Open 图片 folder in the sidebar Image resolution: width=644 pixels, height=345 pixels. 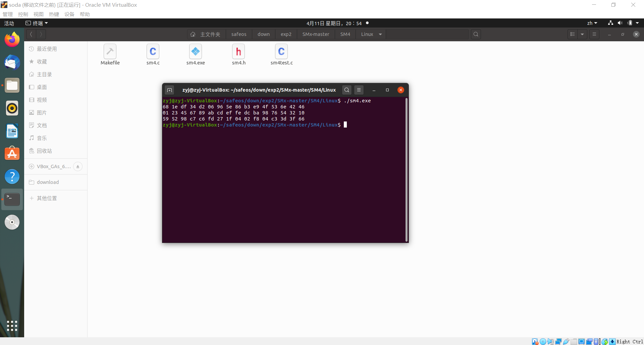pyautogui.click(x=56, y=113)
